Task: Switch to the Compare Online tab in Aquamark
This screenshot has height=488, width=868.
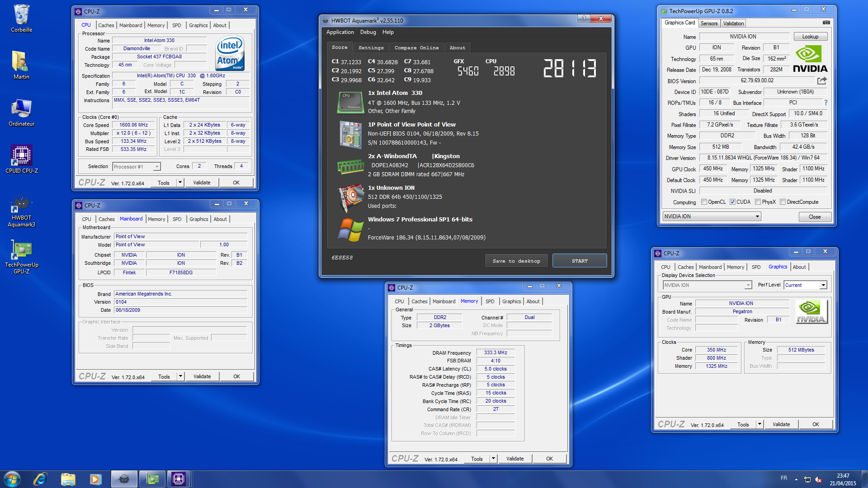Action: click(416, 47)
